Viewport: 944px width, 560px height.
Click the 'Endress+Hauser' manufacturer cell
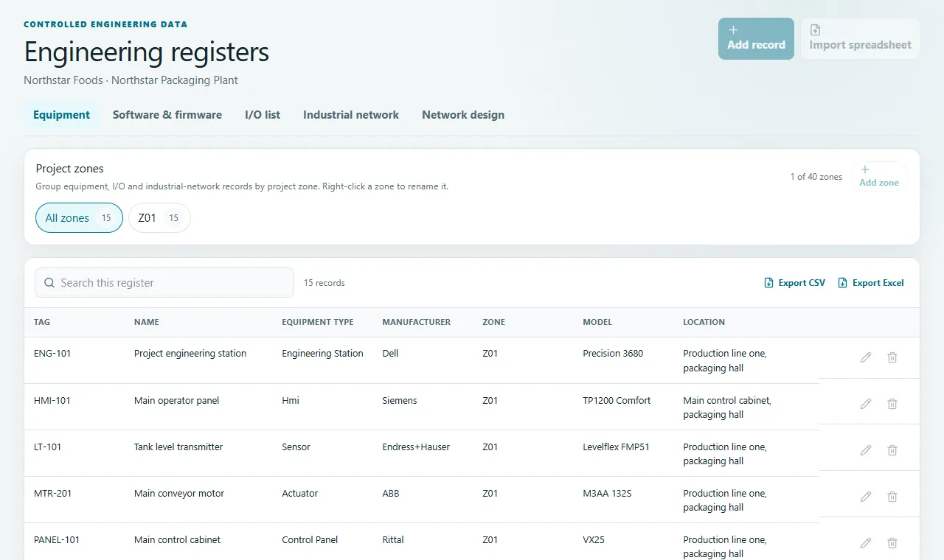point(416,447)
